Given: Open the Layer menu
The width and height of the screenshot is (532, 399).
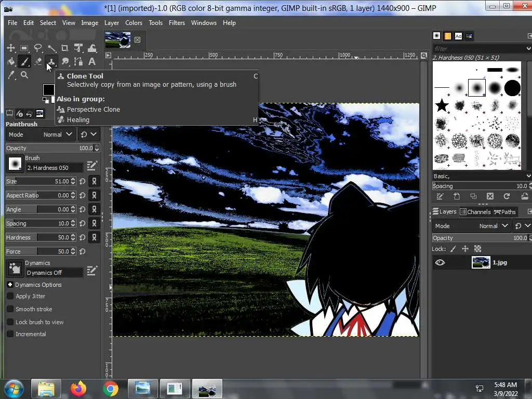Looking at the screenshot, I should pos(112,23).
